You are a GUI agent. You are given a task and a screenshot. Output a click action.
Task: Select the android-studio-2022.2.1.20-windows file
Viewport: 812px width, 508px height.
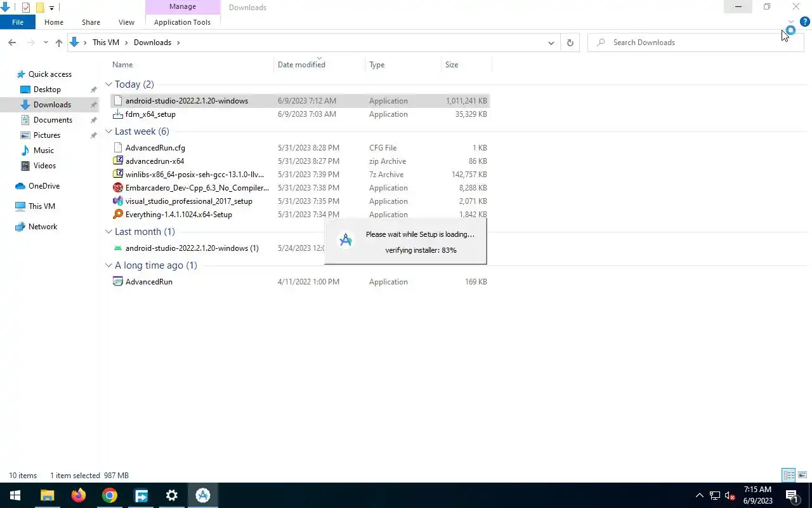[299, 101]
